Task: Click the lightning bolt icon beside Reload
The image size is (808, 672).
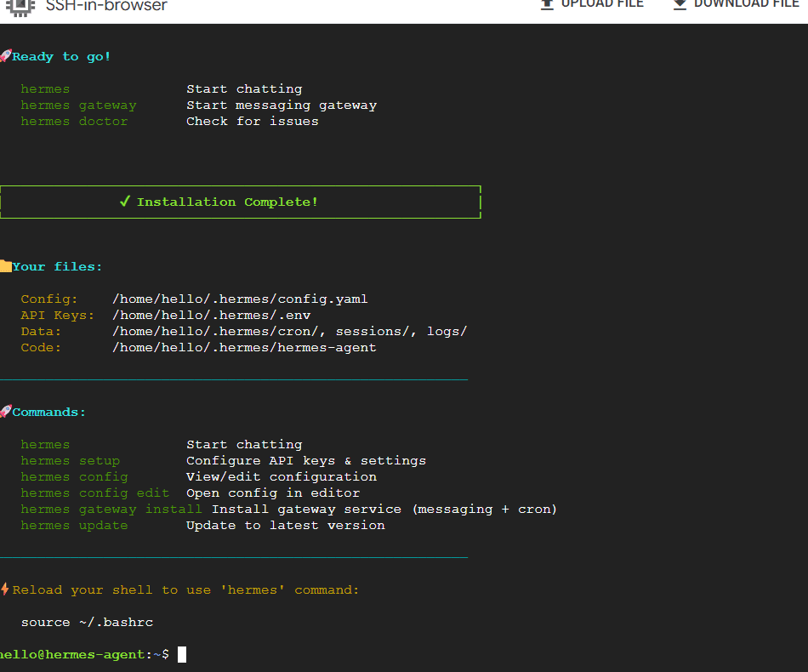Action: point(4,589)
